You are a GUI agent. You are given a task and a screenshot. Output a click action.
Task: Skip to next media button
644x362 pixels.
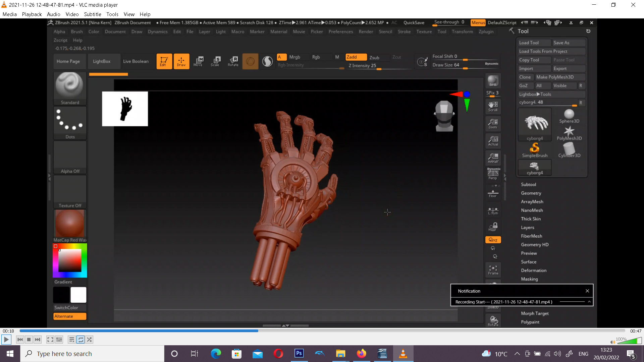38,340
